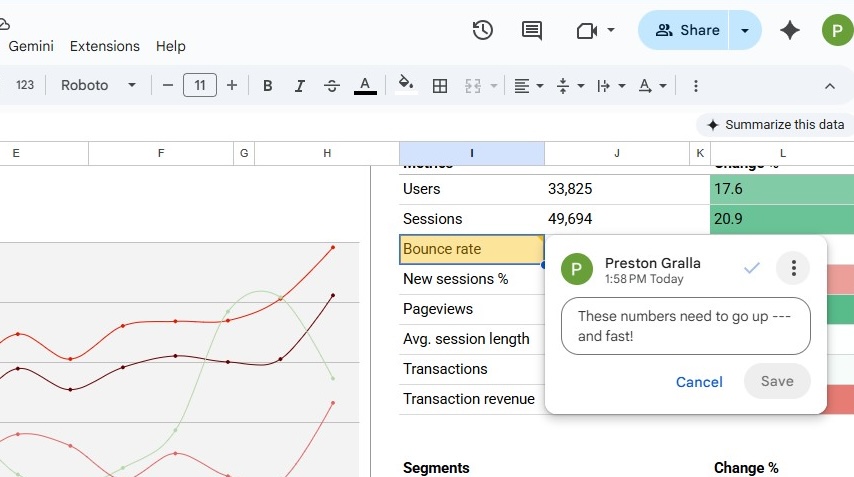Save the edited comment
This screenshot has width=854, height=477.
click(x=777, y=381)
